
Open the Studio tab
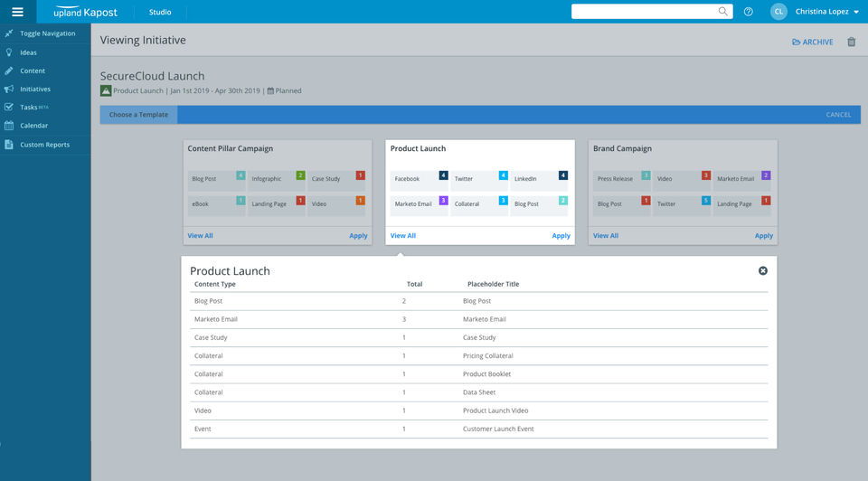point(160,12)
